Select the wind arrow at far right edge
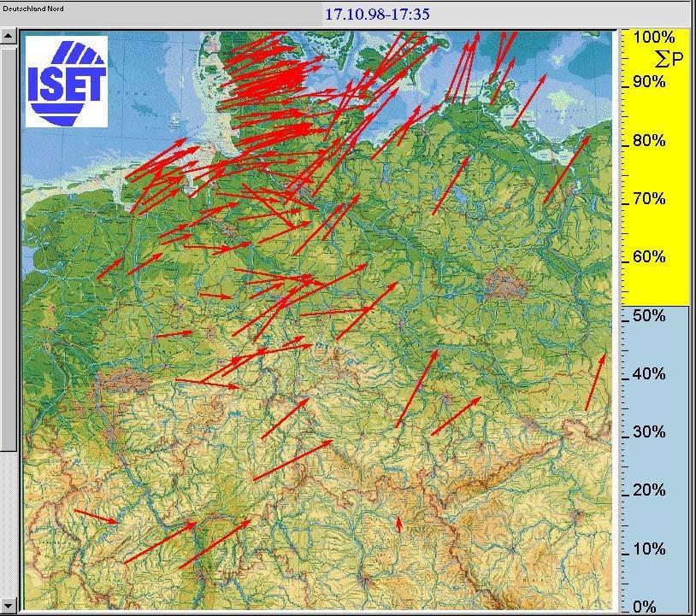 (x=596, y=382)
